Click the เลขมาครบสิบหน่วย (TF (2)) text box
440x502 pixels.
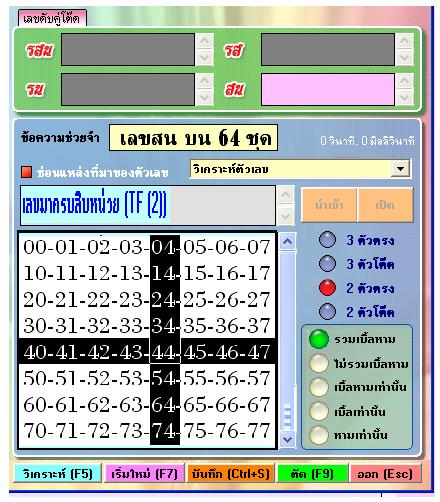pyautogui.click(x=148, y=205)
